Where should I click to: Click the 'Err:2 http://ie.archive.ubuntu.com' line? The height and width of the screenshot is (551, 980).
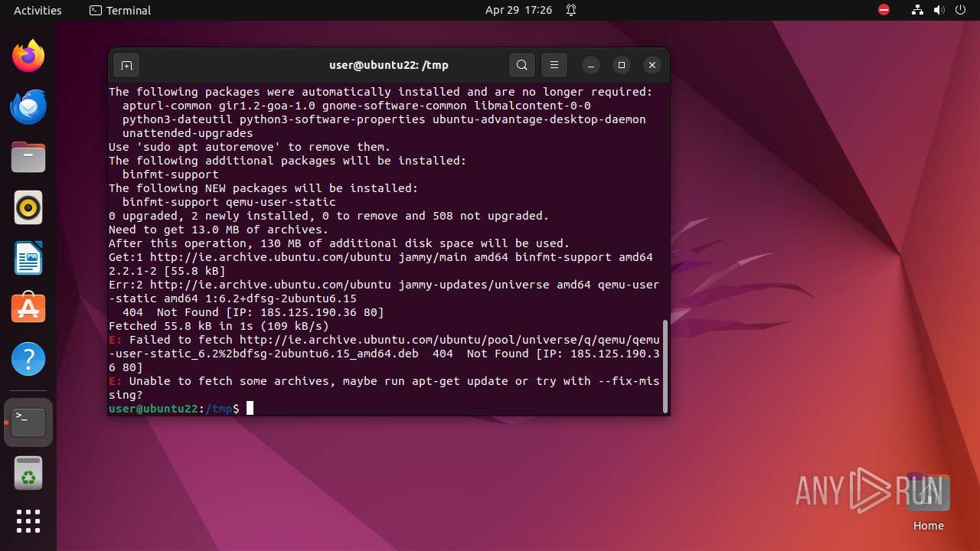point(384,292)
